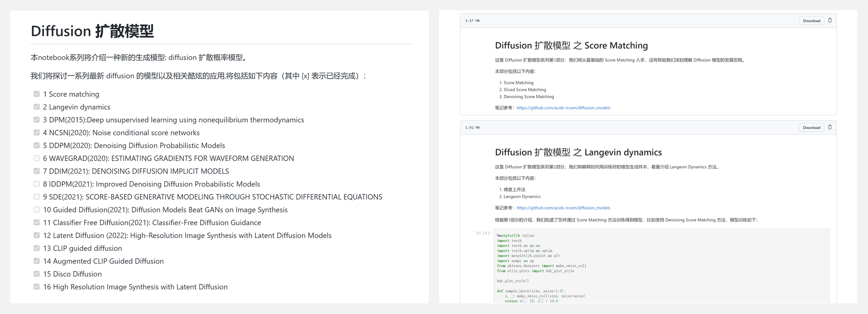Toggle checkbox for 16 High Resolution Image Synthesis

tap(36, 287)
